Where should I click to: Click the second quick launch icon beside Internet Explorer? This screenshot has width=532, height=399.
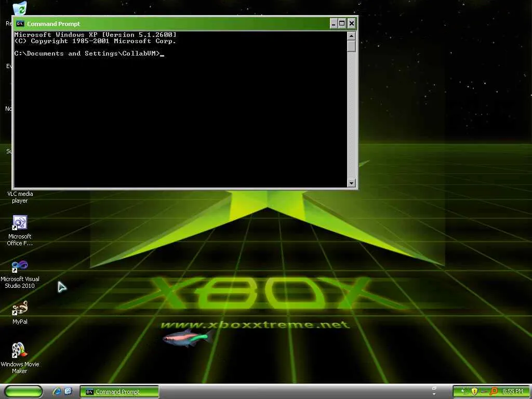click(69, 391)
